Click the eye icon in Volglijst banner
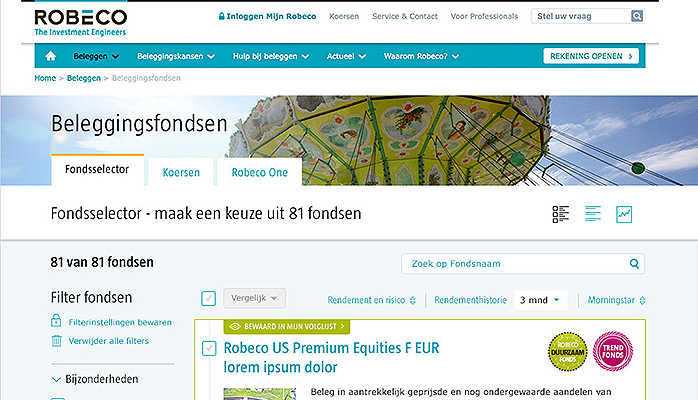The image size is (698, 400). pyautogui.click(x=235, y=327)
